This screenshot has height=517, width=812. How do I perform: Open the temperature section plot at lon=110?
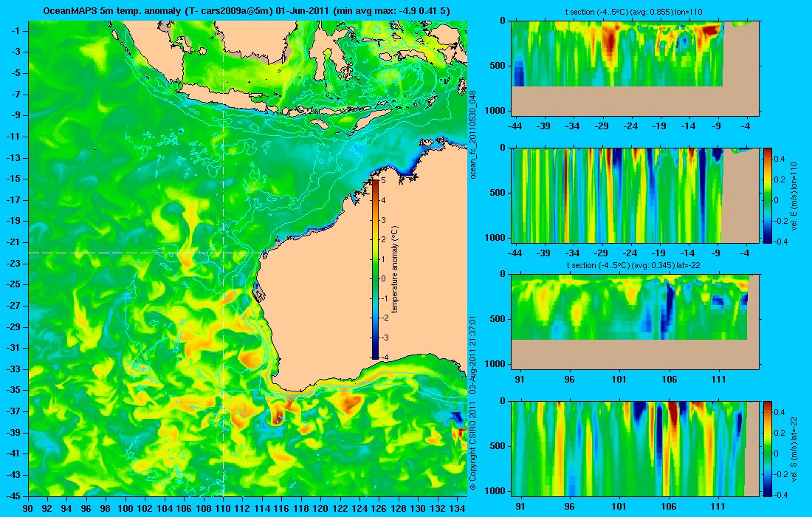(636, 68)
